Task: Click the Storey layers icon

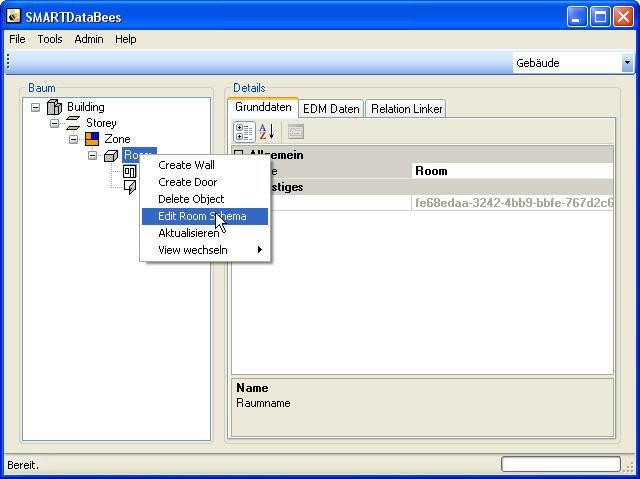Action: pos(72,123)
